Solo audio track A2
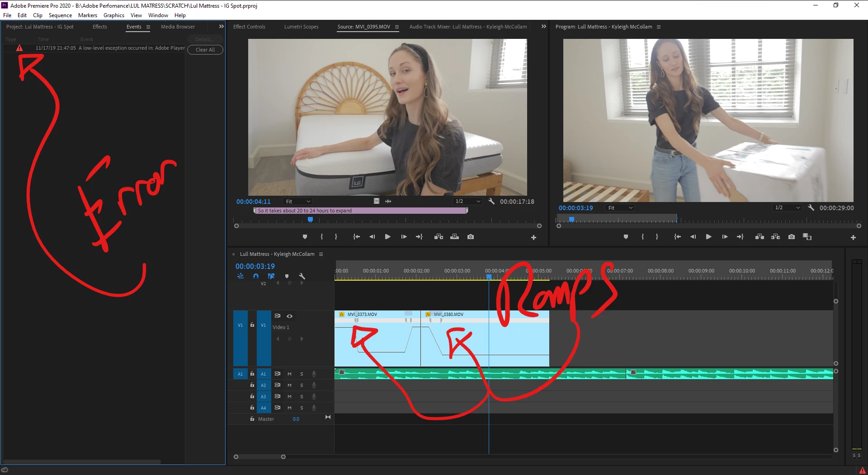Image resolution: width=868 pixels, height=475 pixels. [x=302, y=386]
